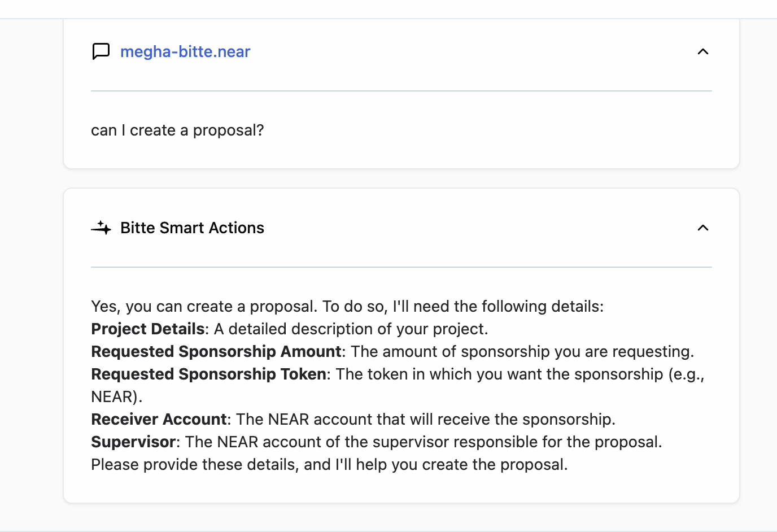
Task: Click the bold "Receiver Account" label
Action: [x=159, y=419]
